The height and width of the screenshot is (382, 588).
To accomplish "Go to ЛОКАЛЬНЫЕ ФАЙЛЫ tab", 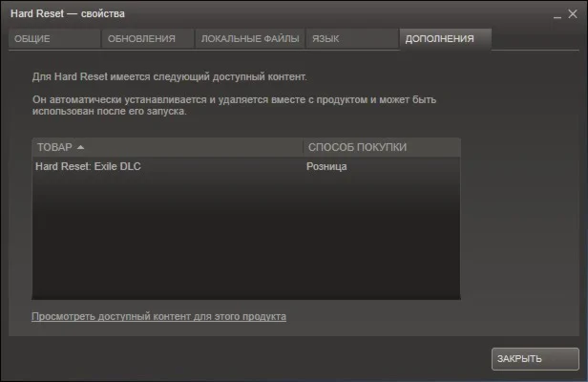I will pos(250,38).
